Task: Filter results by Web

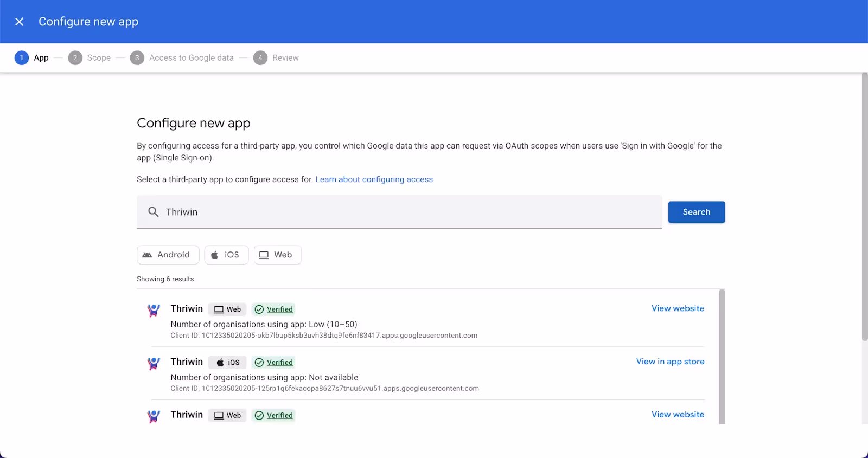Action: tap(277, 255)
